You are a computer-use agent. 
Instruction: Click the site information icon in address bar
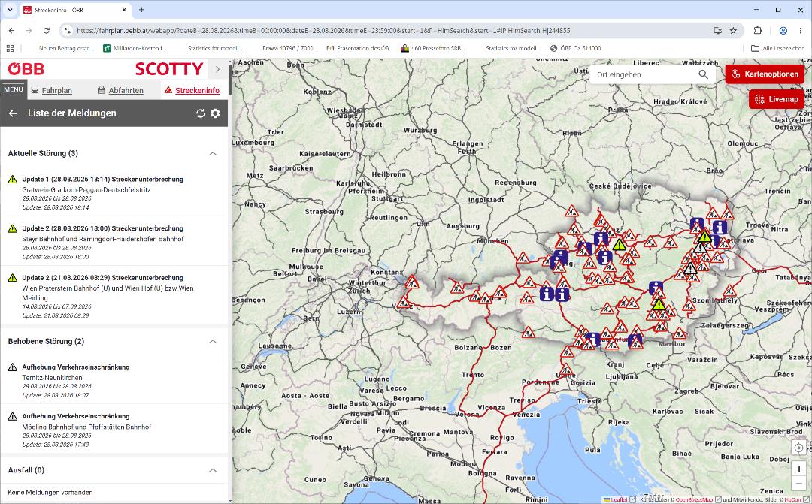click(x=67, y=31)
